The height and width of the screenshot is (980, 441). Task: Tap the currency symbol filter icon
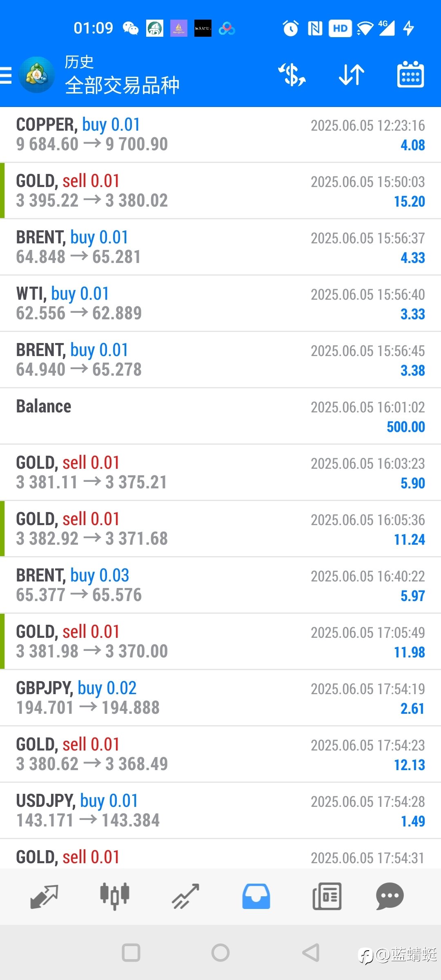coord(292,75)
